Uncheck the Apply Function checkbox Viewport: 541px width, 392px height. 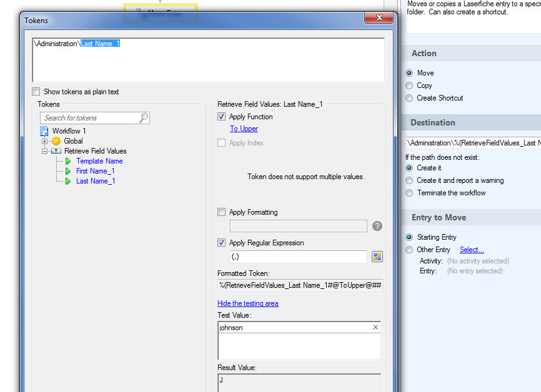click(221, 117)
